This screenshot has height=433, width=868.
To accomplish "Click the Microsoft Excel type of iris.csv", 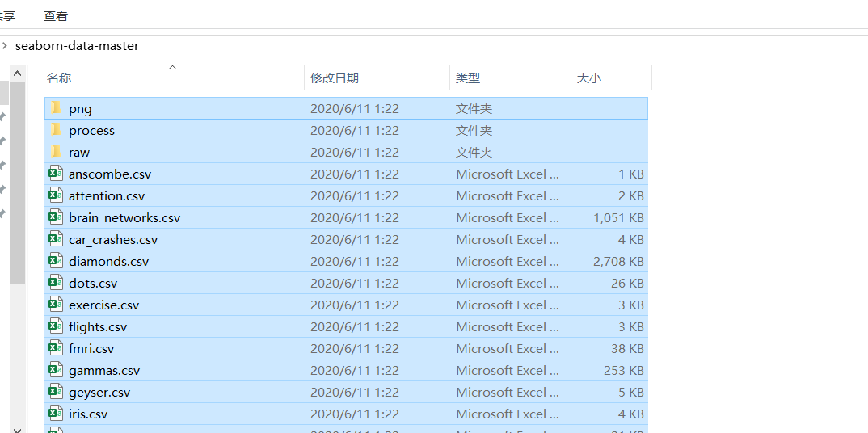I will [508, 414].
